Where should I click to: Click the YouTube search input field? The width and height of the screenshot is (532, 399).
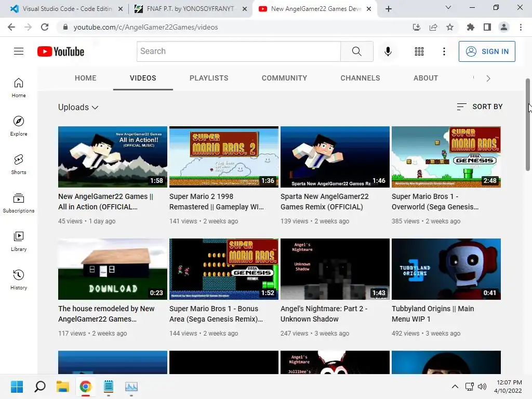[x=239, y=51]
